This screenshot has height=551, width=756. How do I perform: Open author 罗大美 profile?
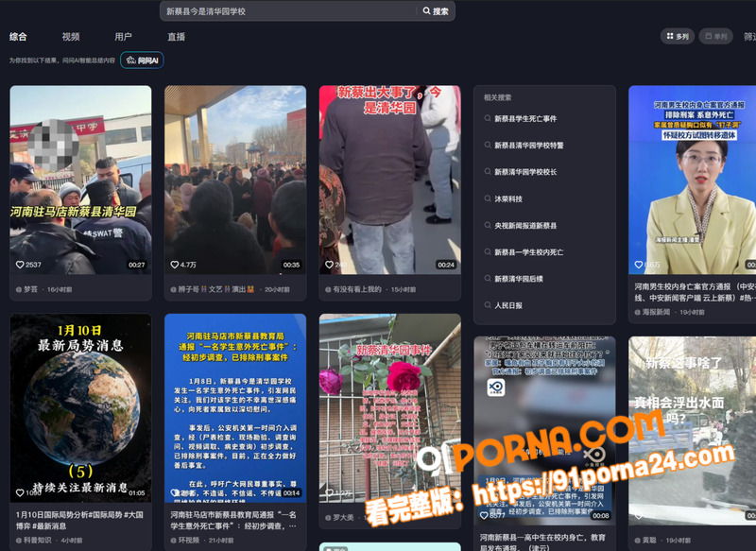[x=339, y=517]
